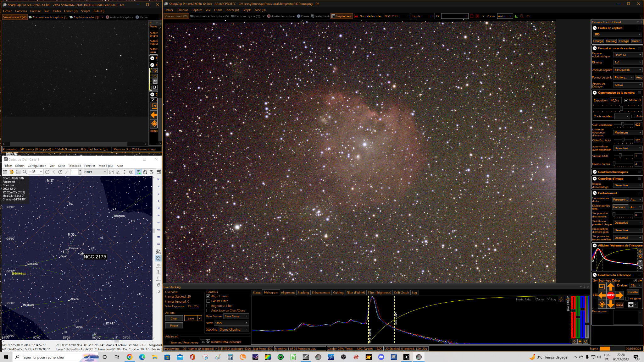Click the Installer button in telescope controls

click(633, 292)
